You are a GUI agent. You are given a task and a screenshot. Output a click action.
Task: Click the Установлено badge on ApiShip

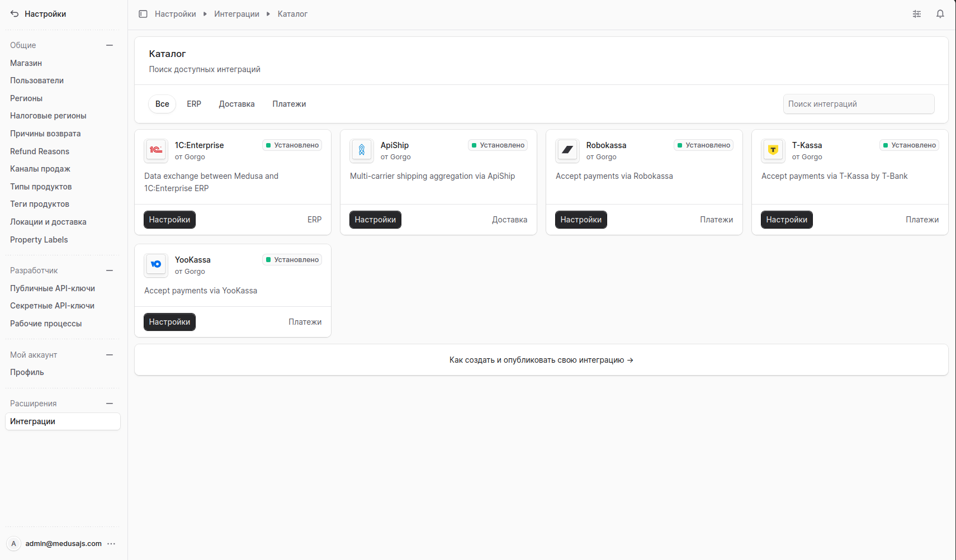498,145
